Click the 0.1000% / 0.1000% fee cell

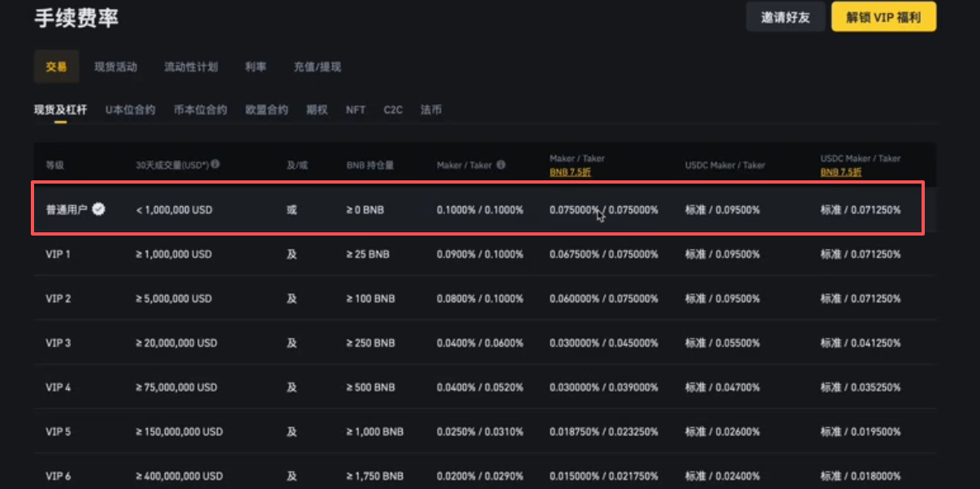click(x=480, y=210)
